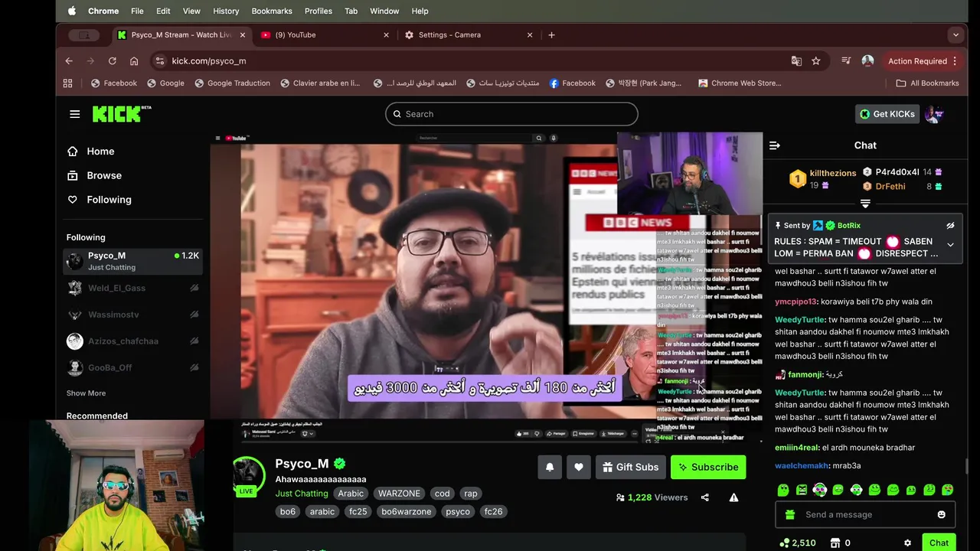
Task: Open Following in Kick sidebar
Action: tap(99, 200)
